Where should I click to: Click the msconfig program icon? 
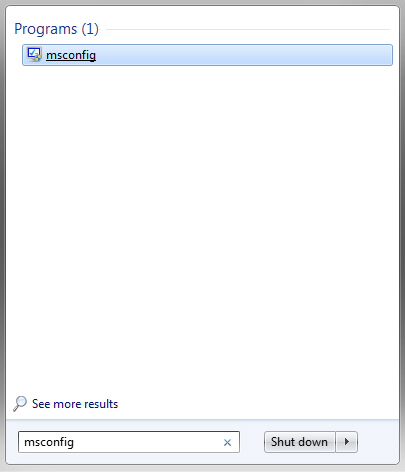[x=34, y=55]
